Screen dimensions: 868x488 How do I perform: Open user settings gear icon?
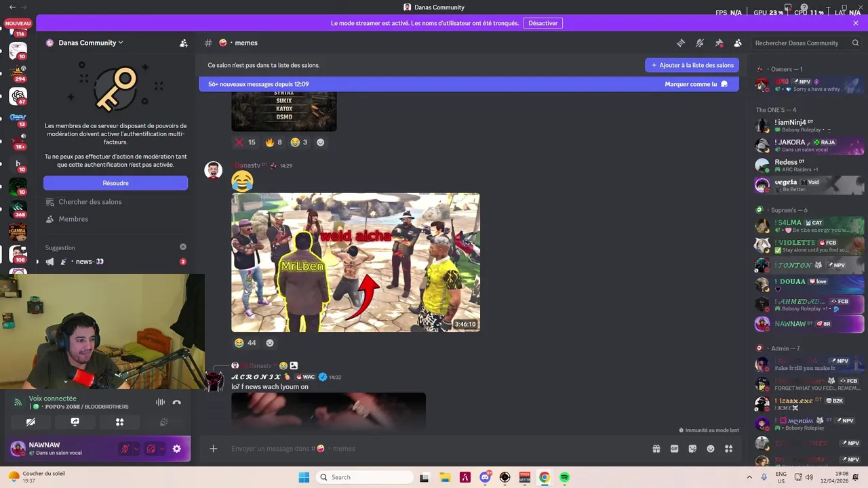pos(177,449)
